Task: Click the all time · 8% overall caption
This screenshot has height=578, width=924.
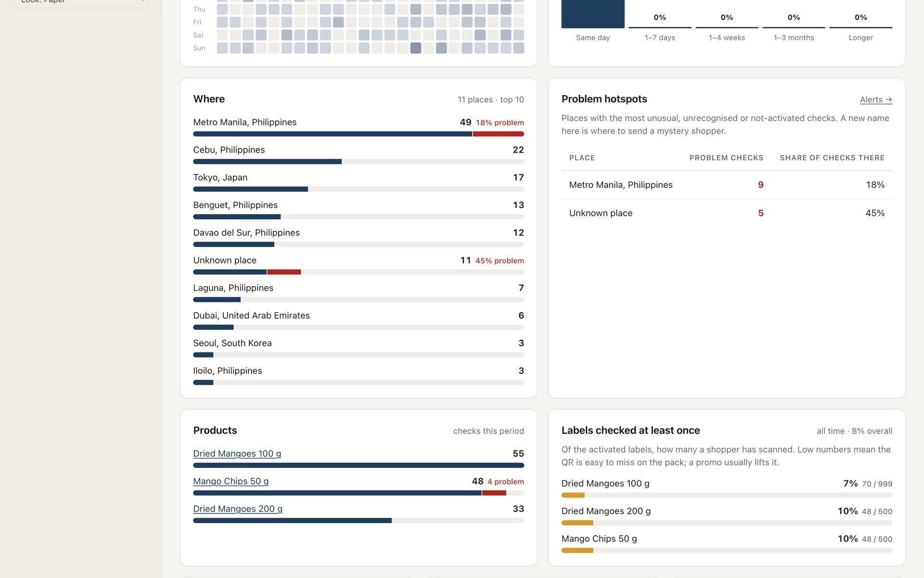Action: click(854, 431)
